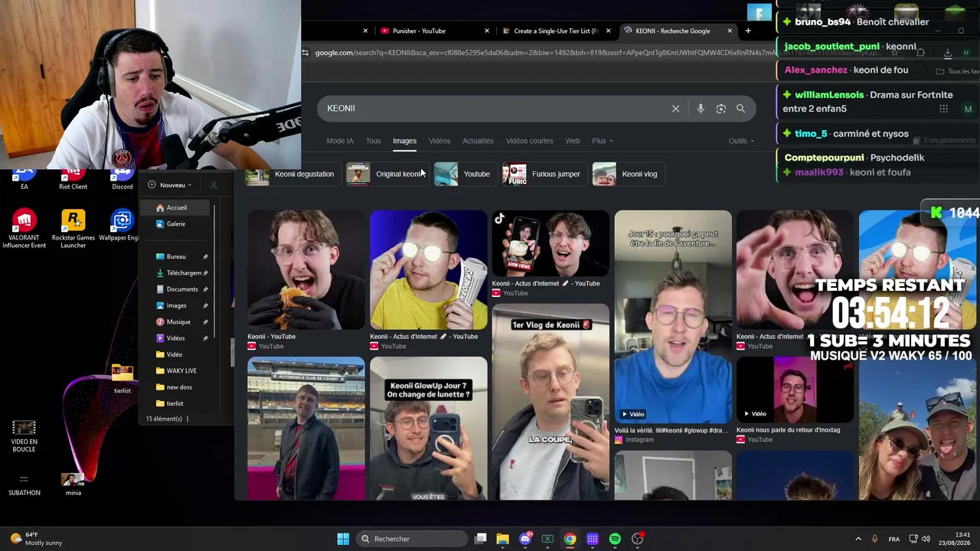
Task: Clear the KEONII search query
Action: (675, 109)
